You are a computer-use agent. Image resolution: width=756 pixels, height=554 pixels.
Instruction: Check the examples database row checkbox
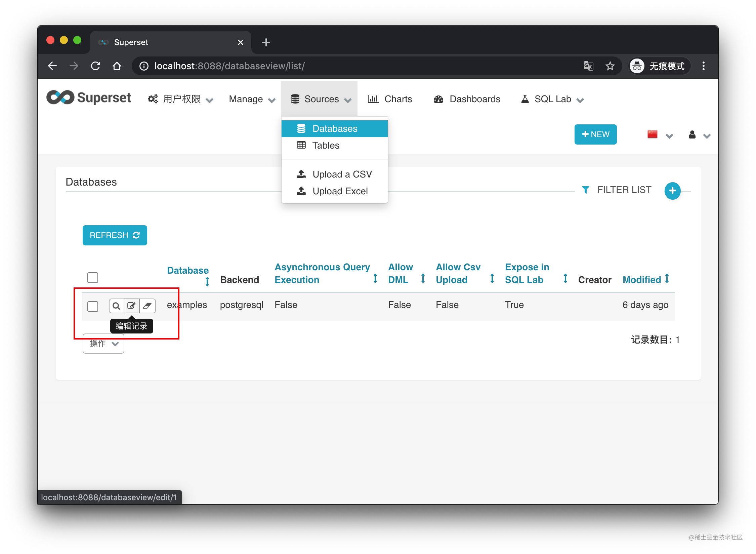tap(92, 306)
